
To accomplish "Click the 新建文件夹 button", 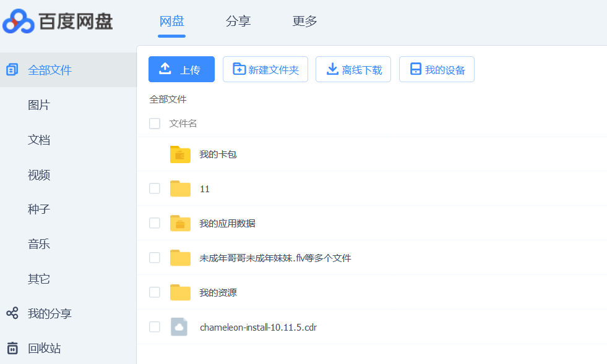I will click(x=265, y=69).
